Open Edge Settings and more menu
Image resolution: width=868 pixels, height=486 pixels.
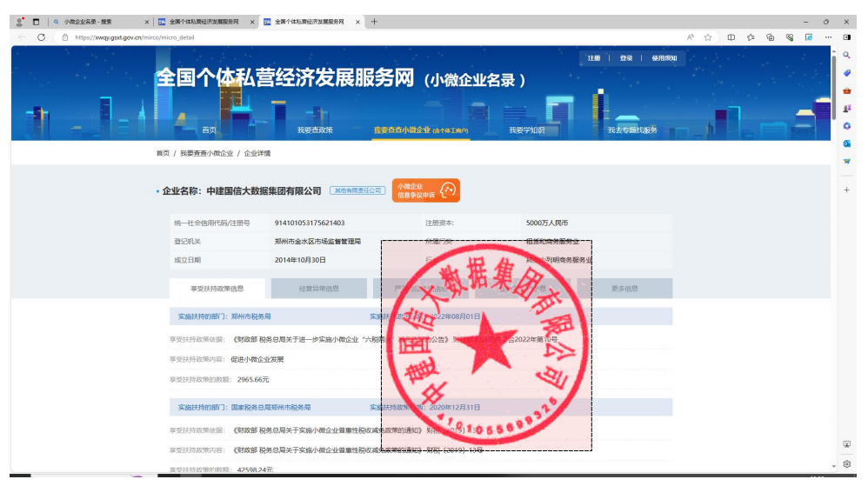click(x=827, y=37)
